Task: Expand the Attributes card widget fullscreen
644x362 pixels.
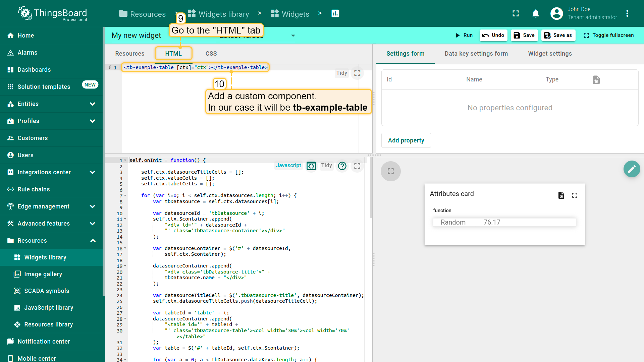Action: click(575, 195)
